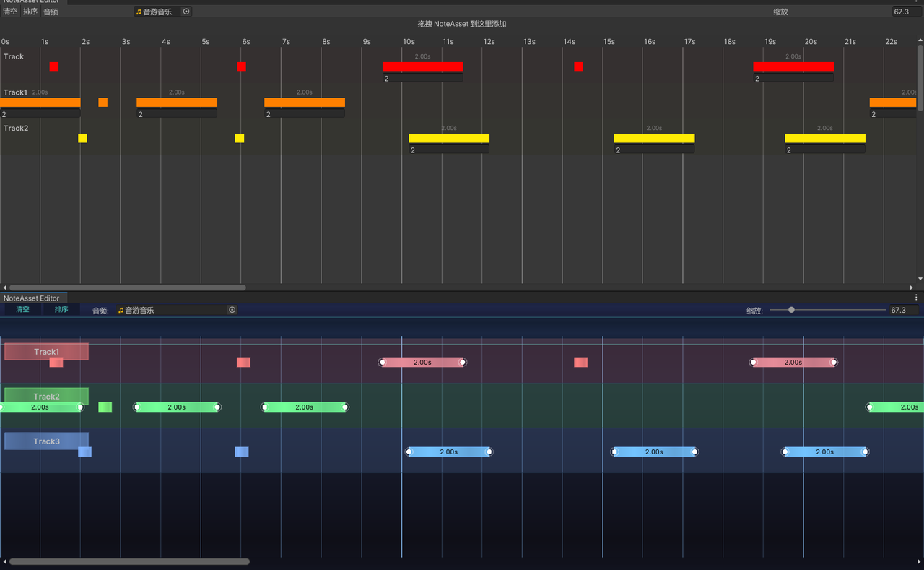Click 排序 button in lower editor
This screenshot has height=570, width=924.
pyautogui.click(x=61, y=309)
